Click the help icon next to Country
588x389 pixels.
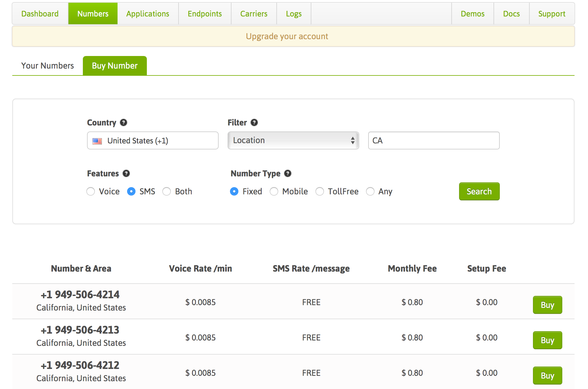(124, 122)
